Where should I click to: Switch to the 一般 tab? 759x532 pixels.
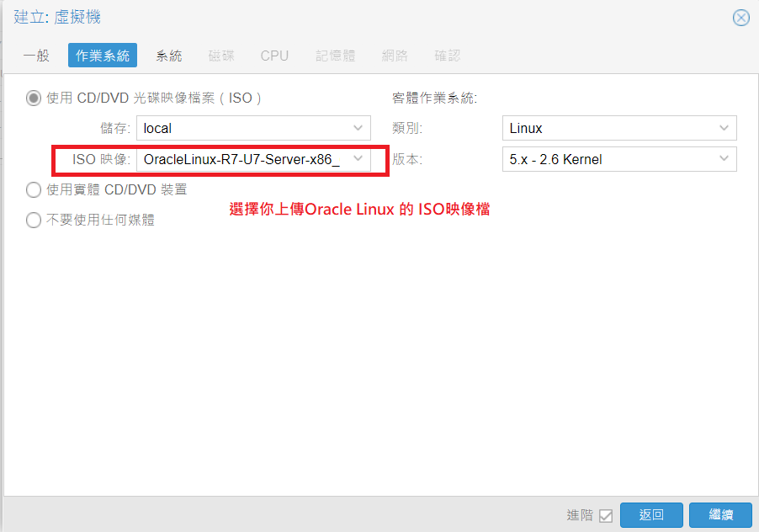36,56
